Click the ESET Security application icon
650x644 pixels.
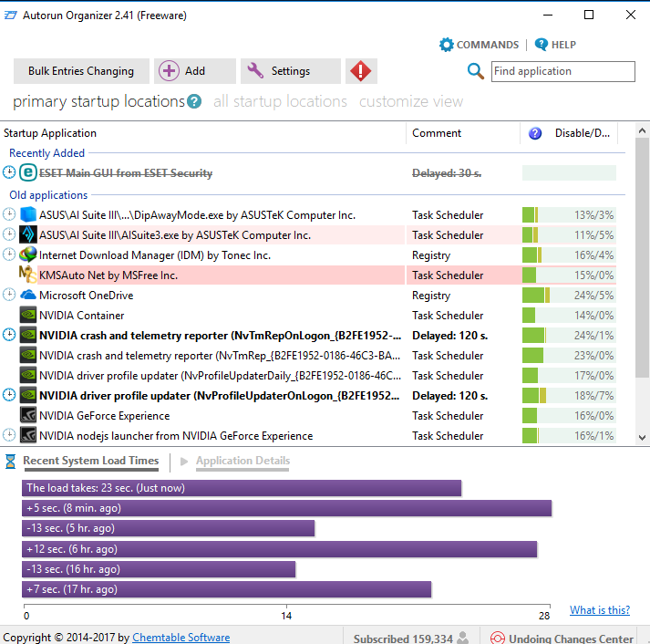[27, 172]
